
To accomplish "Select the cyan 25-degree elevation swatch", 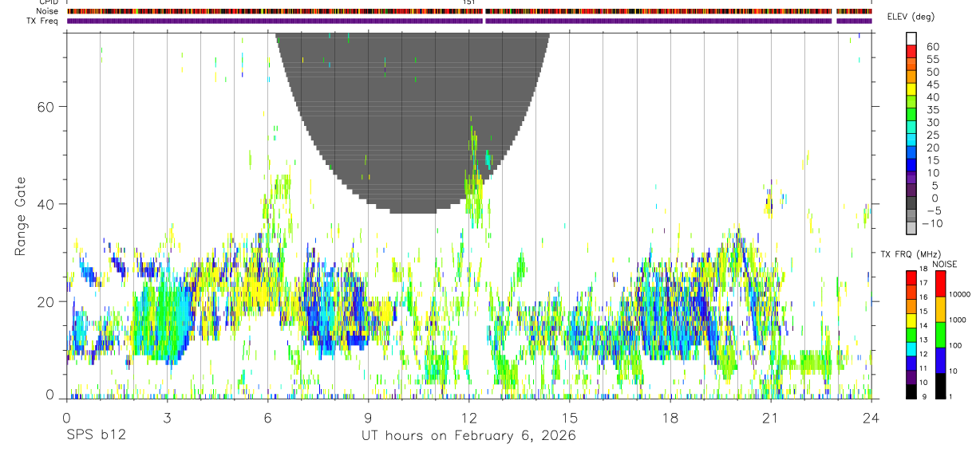I will tap(911, 140).
